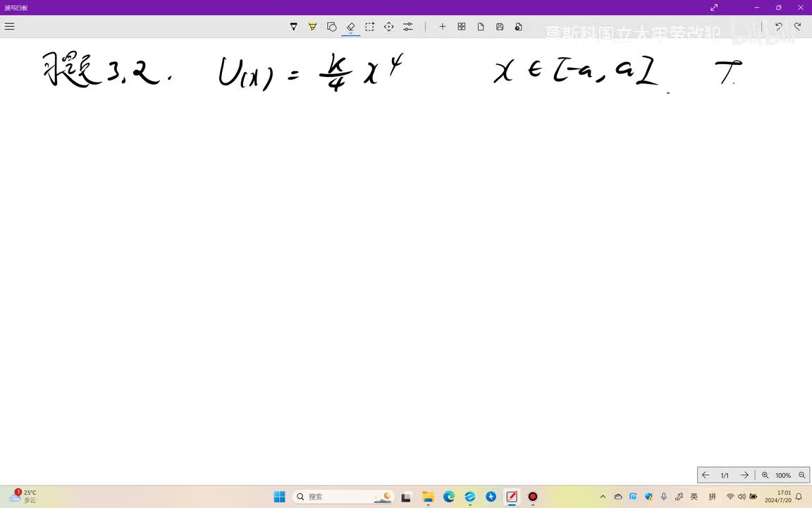Open the adjustment sliders settings
The width and height of the screenshot is (812, 508).
click(408, 26)
